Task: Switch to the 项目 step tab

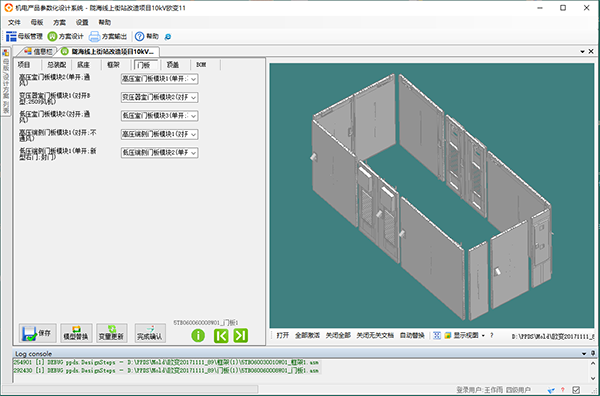Action: (x=24, y=65)
